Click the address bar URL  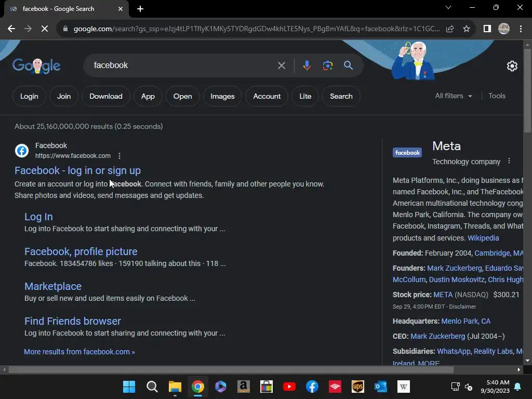point(257,29)
